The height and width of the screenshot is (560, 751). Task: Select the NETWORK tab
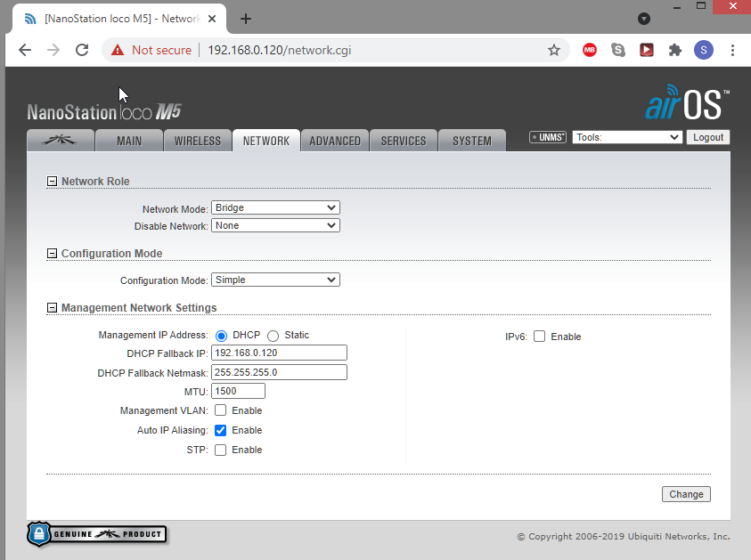tap(266, 141)
